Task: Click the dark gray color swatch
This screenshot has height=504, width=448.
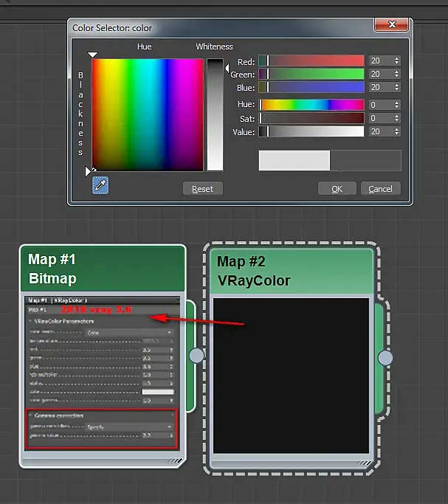Action: [365, 160]
